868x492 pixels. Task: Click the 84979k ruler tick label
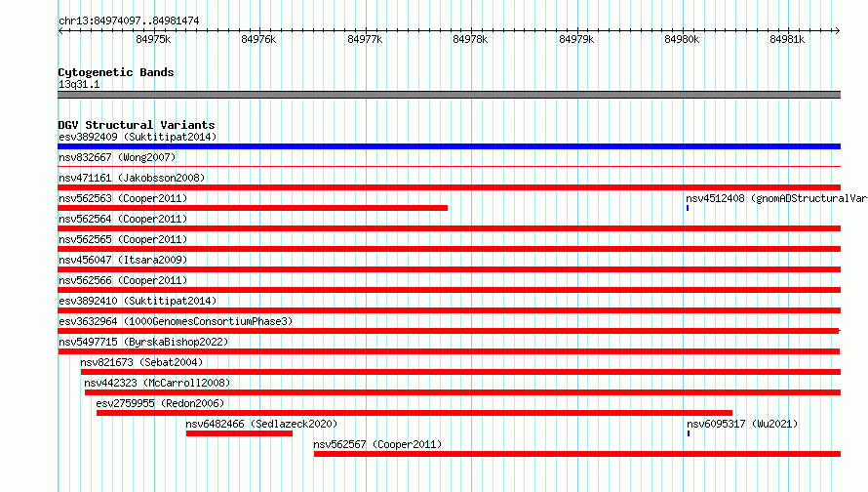click(576, 39)
